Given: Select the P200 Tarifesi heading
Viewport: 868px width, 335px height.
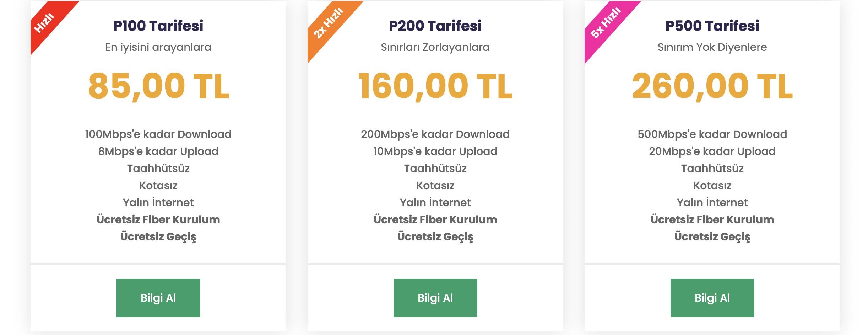Looking at the screenshot, I should [x=435, y=26].
